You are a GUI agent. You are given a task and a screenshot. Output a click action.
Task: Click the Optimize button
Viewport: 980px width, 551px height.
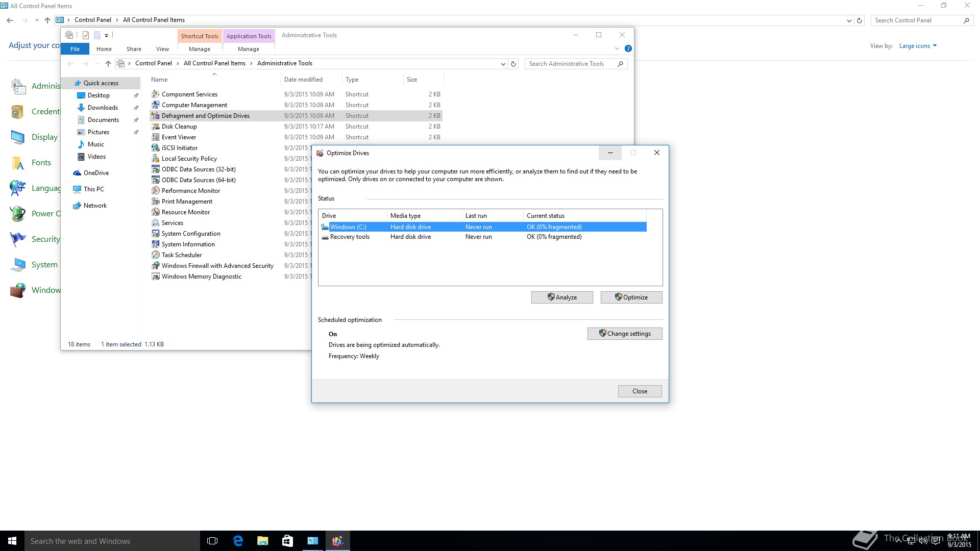[x=631, y=297]
